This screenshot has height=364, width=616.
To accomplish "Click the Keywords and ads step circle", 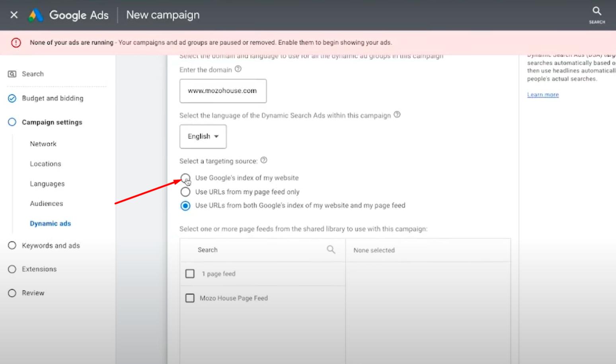I will [12, 245].
